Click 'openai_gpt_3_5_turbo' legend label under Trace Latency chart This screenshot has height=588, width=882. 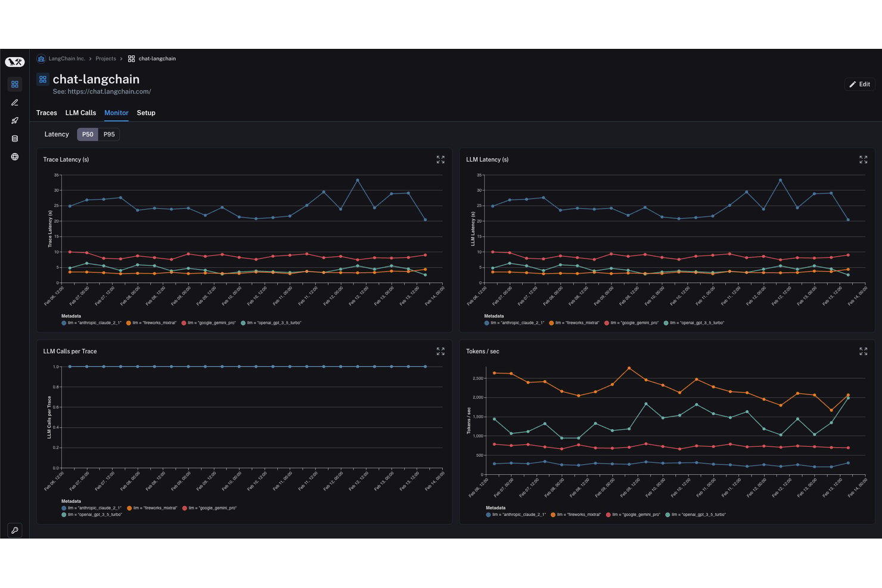coord(274,323)
